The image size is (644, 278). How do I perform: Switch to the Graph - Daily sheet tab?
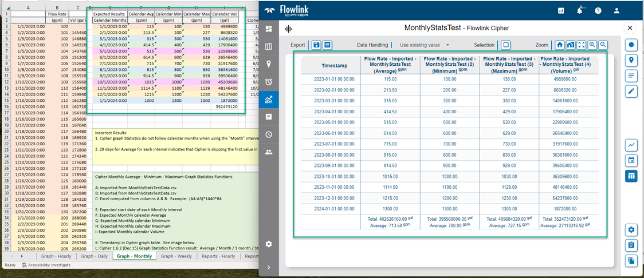point(95,256)
